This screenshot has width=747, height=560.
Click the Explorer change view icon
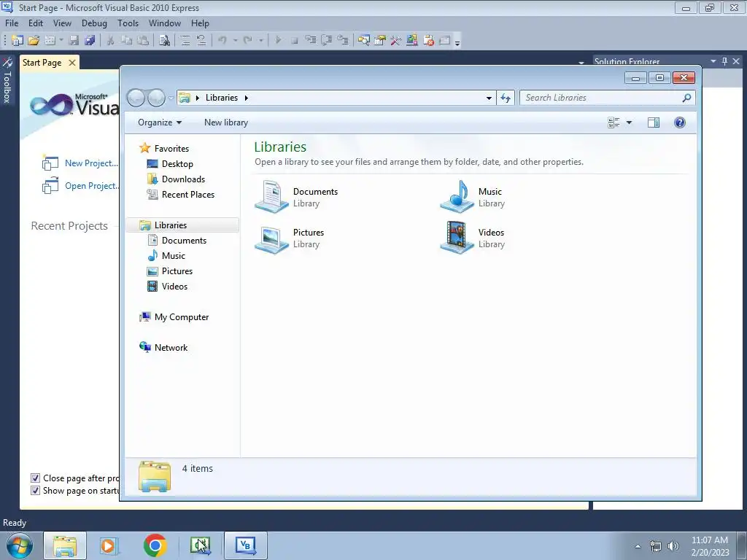coord(614,122)
